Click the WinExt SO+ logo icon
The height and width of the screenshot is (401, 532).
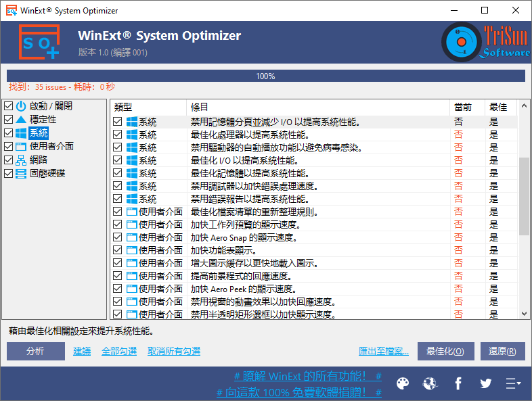(x=39, y=42)
